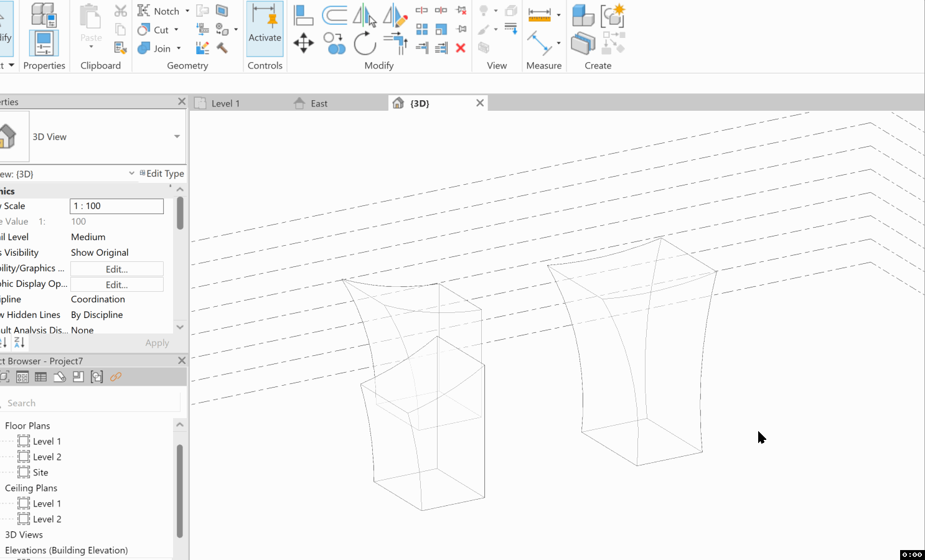Screen dimensions: 925x560
Task: Open Visibility/Graphics Edit settings
Action: coord(116,268)
